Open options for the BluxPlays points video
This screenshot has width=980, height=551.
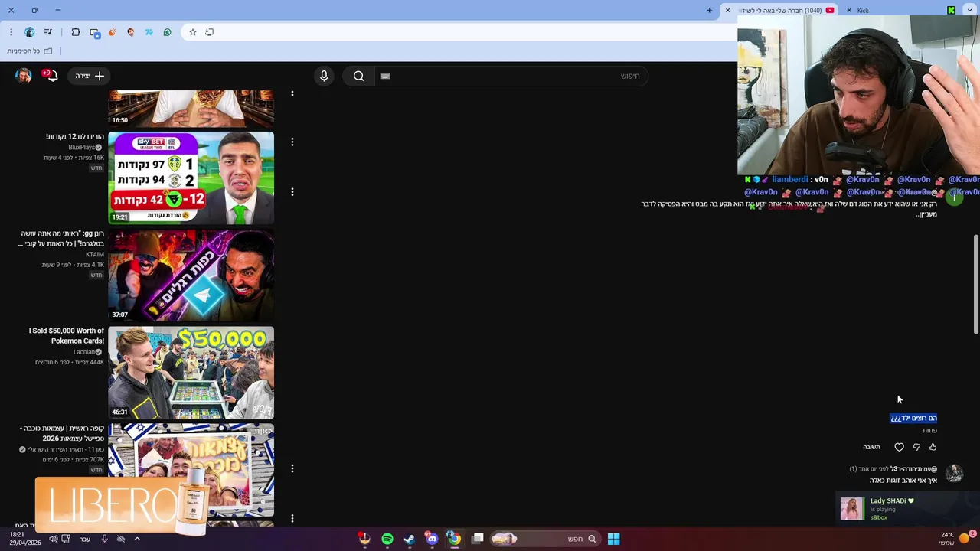tap(292, 142)
